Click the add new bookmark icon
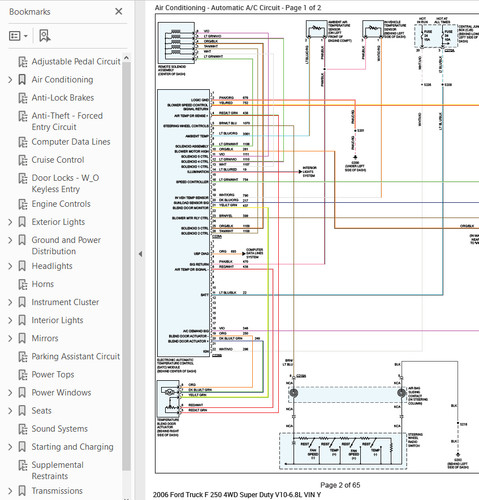 pos(45,36)
